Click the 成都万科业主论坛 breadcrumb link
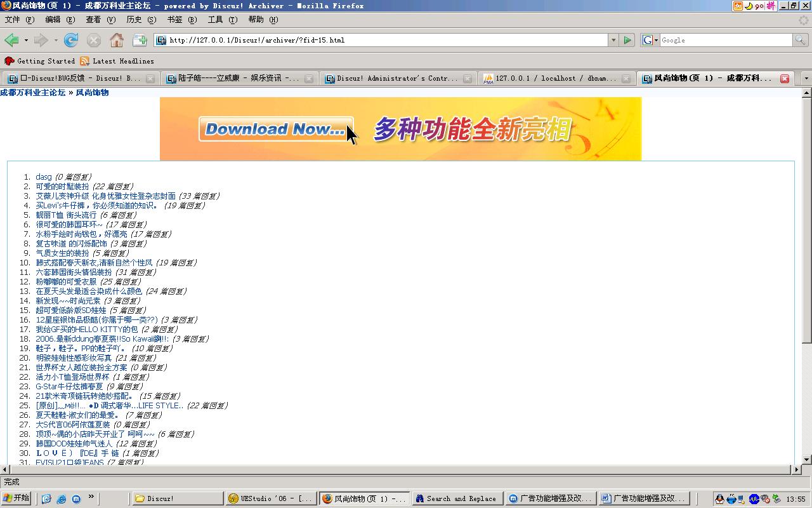 pyautogui.click(x=33, y=93)
